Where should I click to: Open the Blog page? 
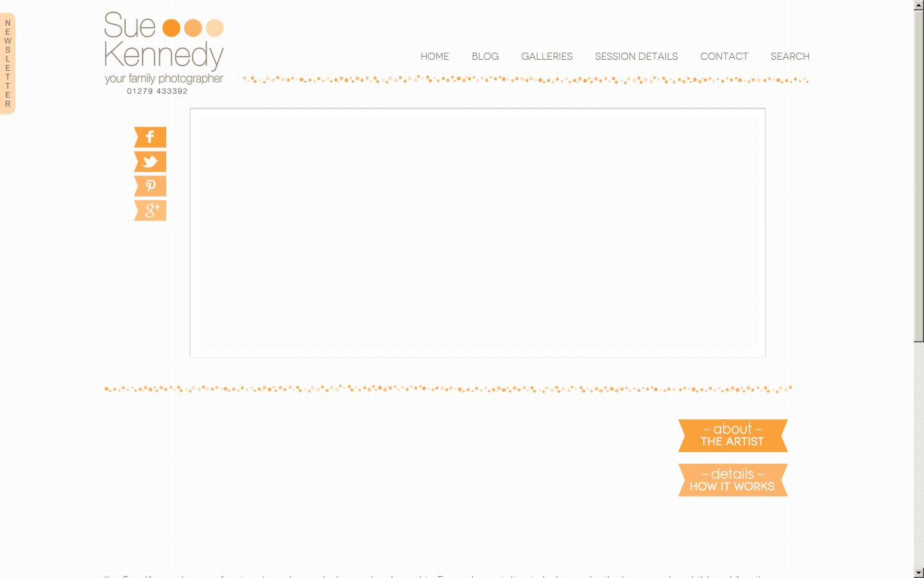[x=485, y=57]
